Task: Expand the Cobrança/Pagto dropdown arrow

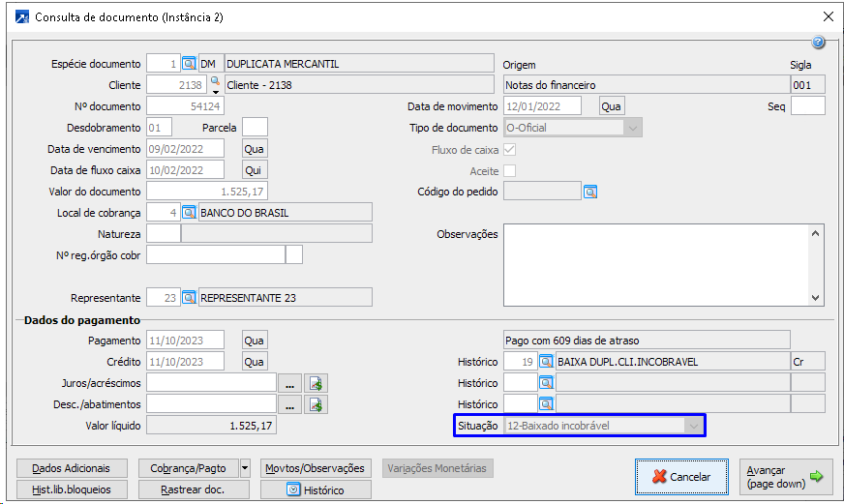Action: 244,468
